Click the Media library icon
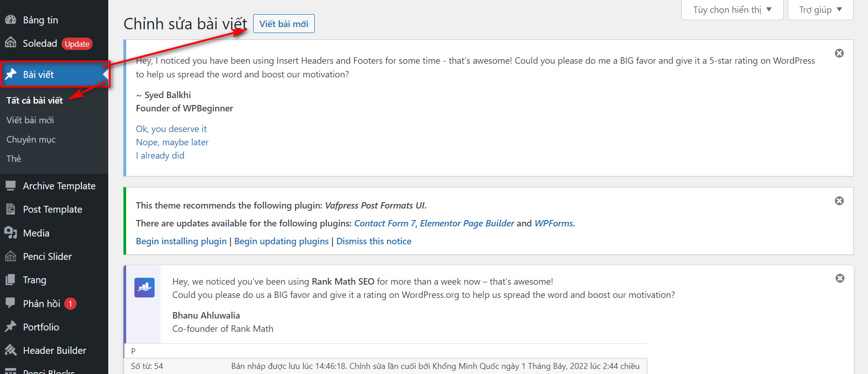Image resolution: width=868 pixels, height=374 pixels. [11, 233]
